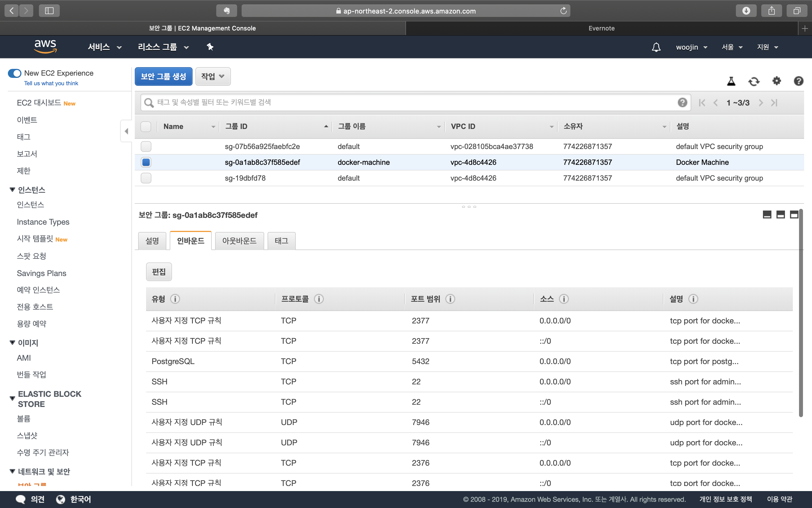Open a new browser tab with plus

coord(805,29)
